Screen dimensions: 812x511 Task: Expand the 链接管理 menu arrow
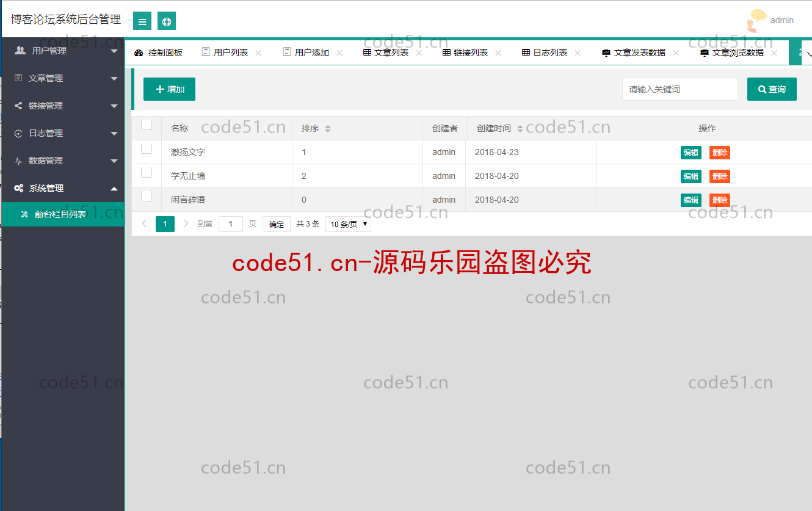point(114,106)
